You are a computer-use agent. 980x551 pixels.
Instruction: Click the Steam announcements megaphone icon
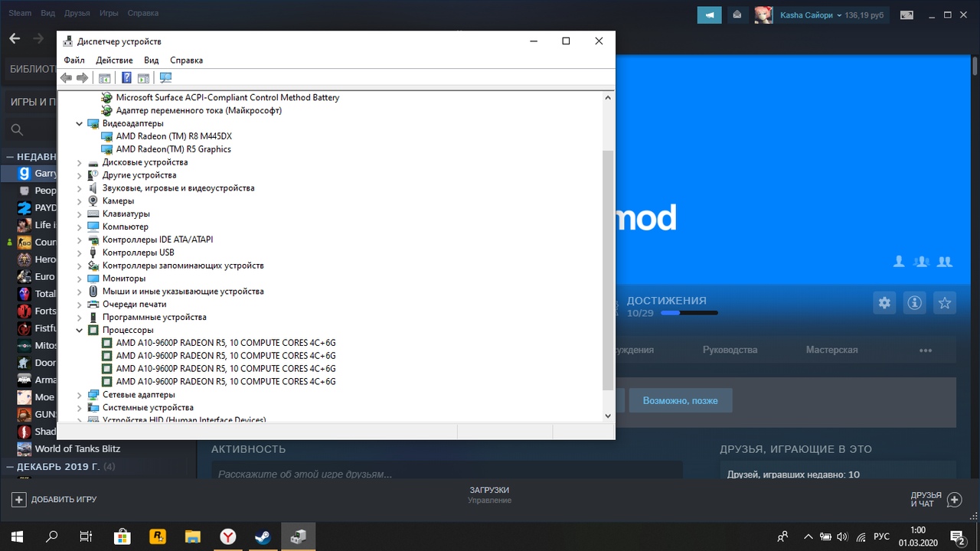tap(709, 15)
